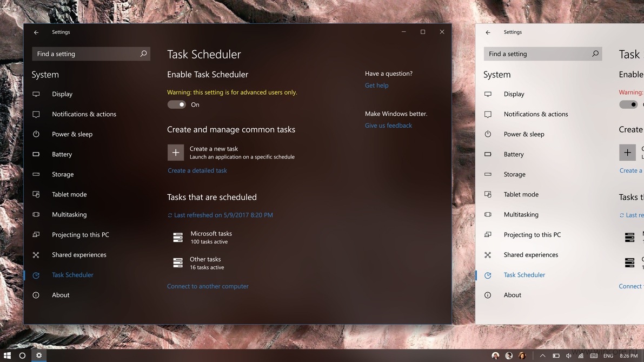This screenshot has height=362, width=644.
Task: Click Shared experiences icon in dark window
Action: click(x=36, y=255)
